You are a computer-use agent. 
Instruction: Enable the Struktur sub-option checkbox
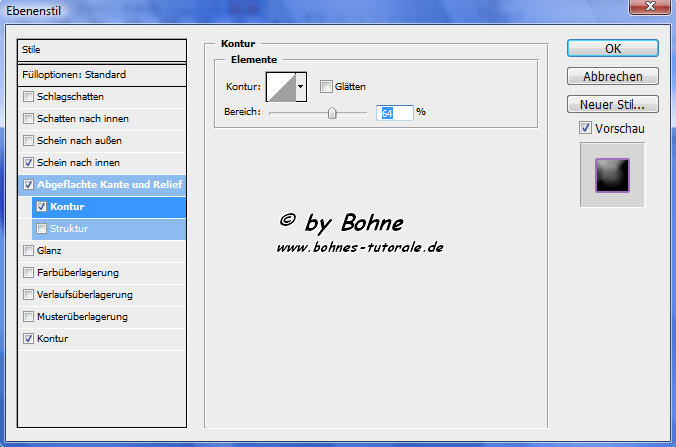[41, 228]
